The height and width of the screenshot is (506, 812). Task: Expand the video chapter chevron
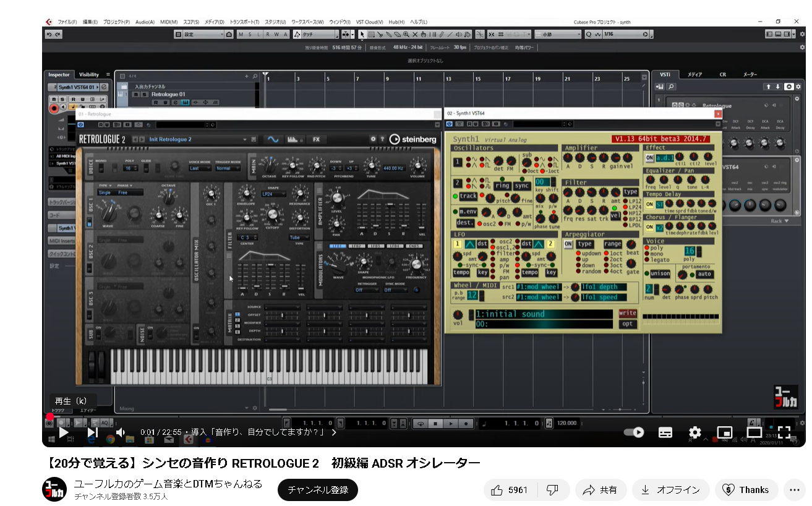[x=334, y=432]
